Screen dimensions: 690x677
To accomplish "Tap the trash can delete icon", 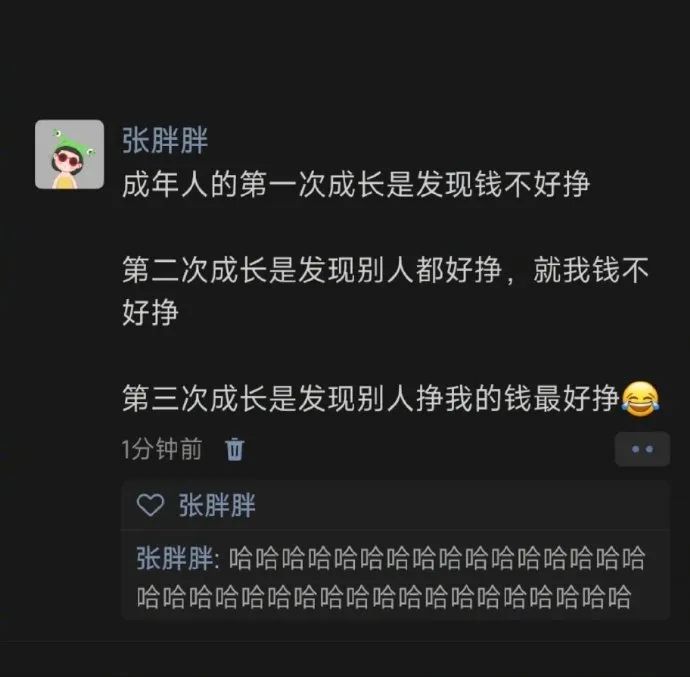I will coord(235,449).
